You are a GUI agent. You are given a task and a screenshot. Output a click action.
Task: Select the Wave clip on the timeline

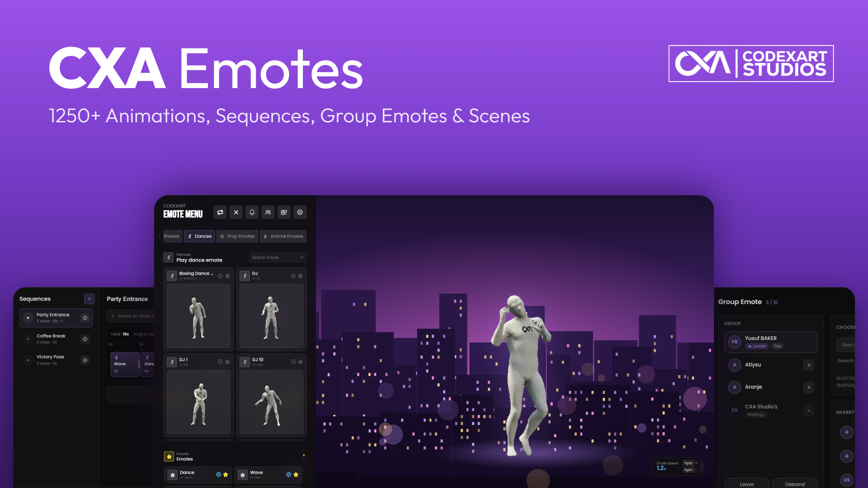click(x=125, y=364)
